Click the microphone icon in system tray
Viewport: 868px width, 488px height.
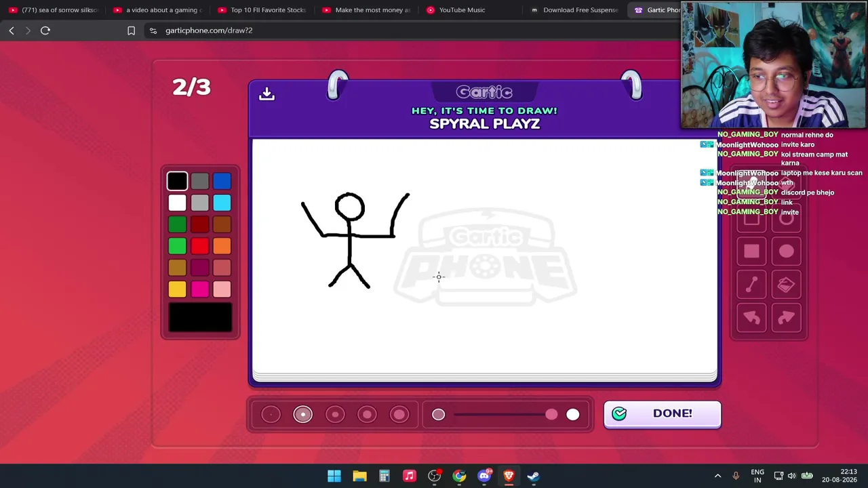(x=736, y=476)
